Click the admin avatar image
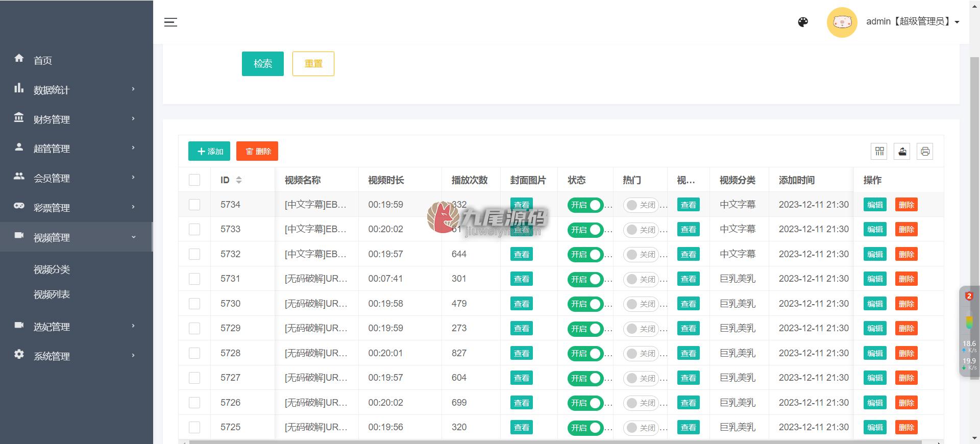The image size is (980, 444). tap(842, 22)
